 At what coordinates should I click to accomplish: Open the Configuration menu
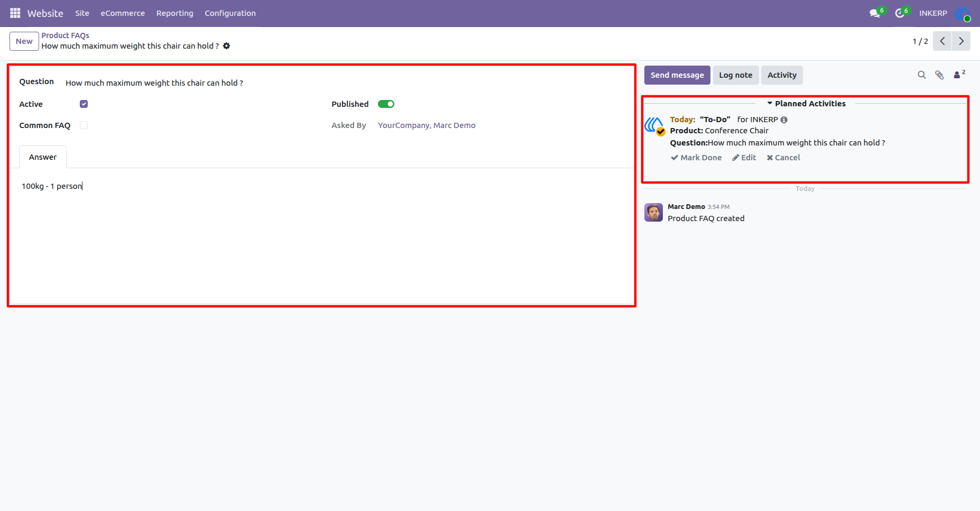(230, 13)
